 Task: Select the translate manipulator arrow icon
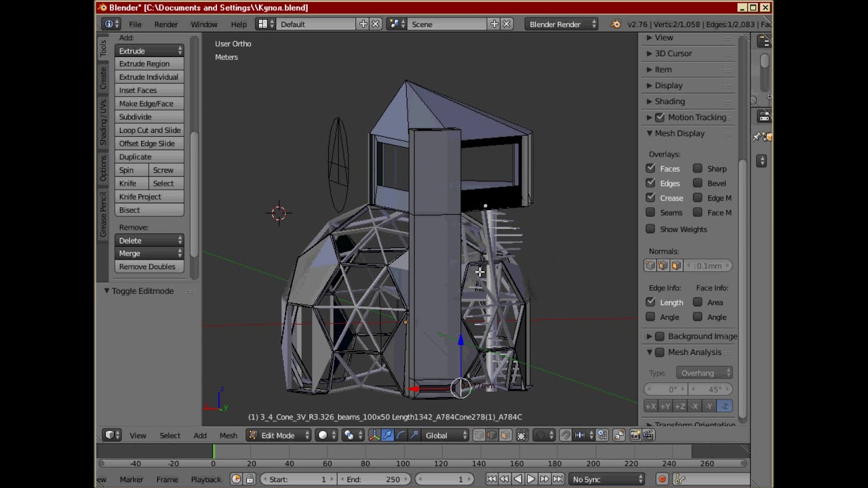387,435
